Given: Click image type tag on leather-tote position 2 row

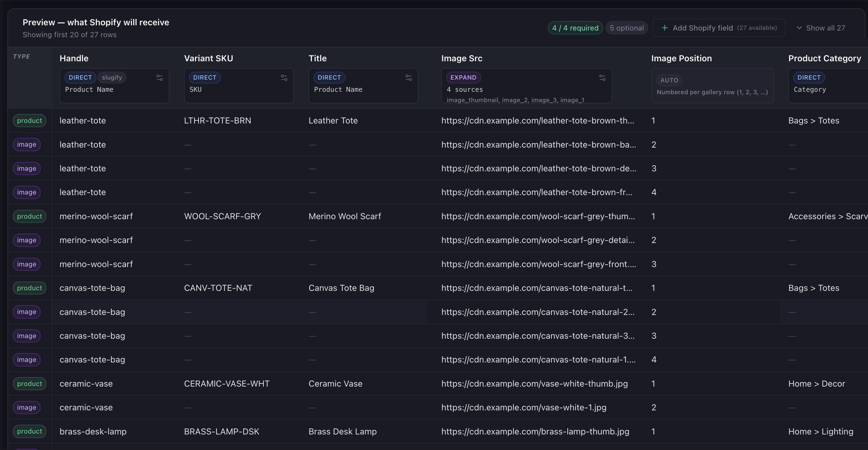Looking at the screenshot, I should pyautogui.click(x=27, y=145).
